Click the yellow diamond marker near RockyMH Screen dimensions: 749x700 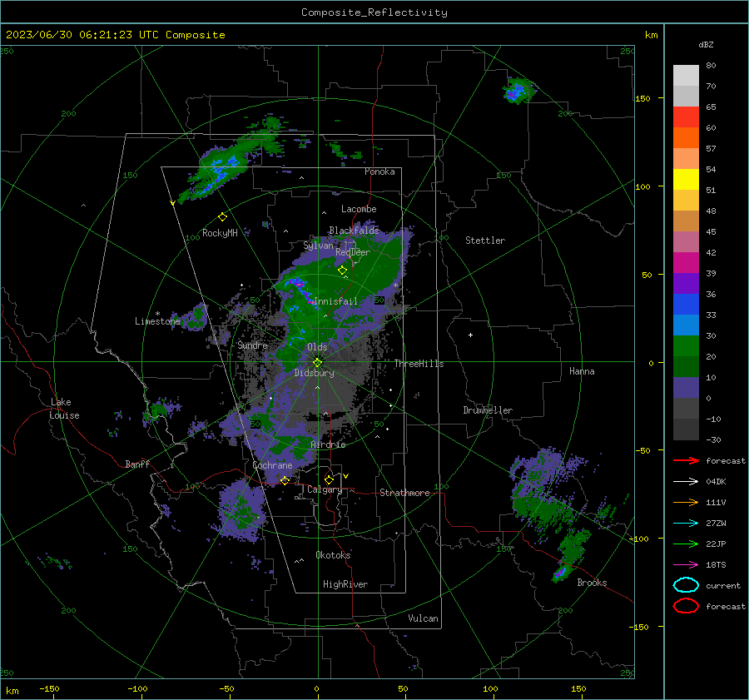(222, 217)
